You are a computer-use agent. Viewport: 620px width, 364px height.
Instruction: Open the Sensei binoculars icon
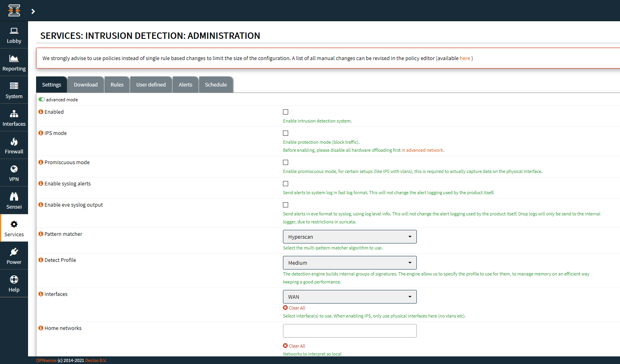click(14, 197)
